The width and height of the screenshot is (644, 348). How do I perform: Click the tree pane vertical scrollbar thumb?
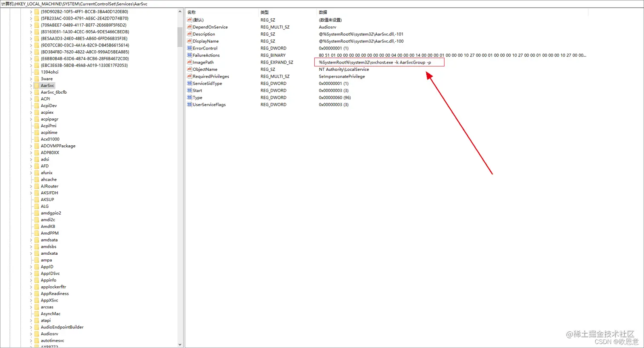[x=180, y=37]
